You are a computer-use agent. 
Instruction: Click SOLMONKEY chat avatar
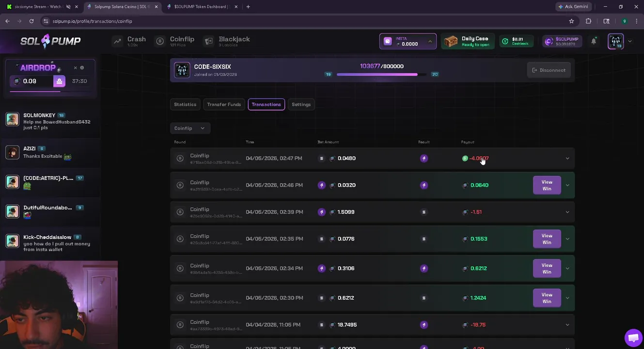(12, 119)
